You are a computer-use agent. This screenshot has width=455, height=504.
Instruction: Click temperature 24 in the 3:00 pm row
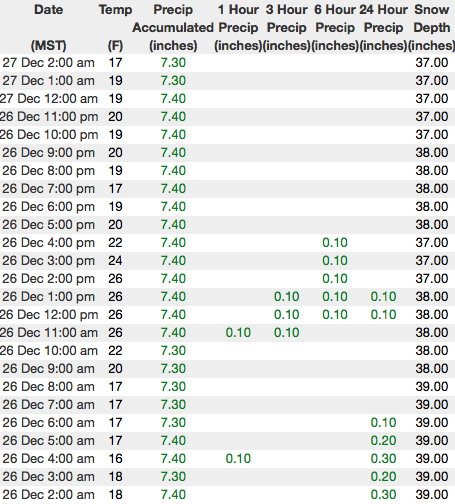[115, 261]
